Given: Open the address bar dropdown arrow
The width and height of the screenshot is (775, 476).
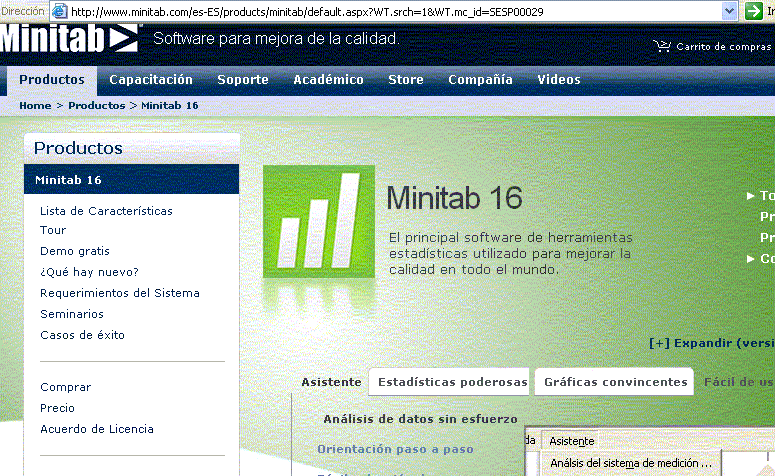Looking at the screenshot, I should (729, 11).
